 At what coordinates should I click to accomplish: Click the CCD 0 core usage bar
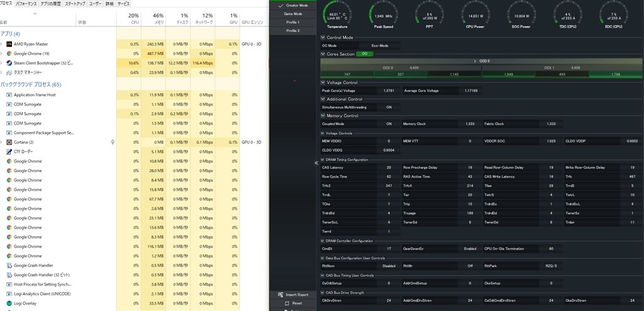click(481, 61)
